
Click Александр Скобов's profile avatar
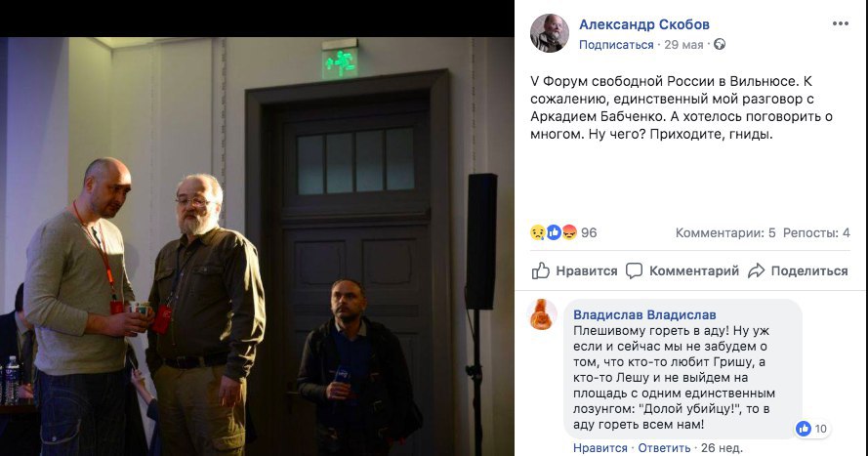(549, 33)
